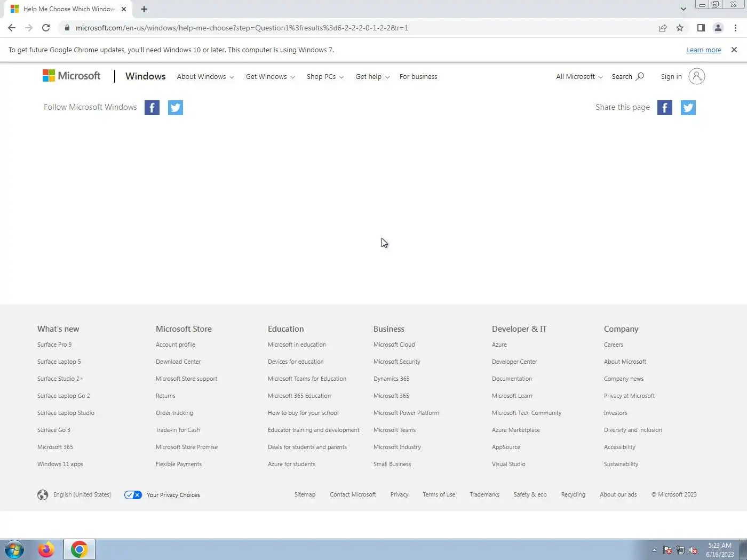Open About our ads link
This screenshot has height=560, width=747.
[x=618, y=494]
